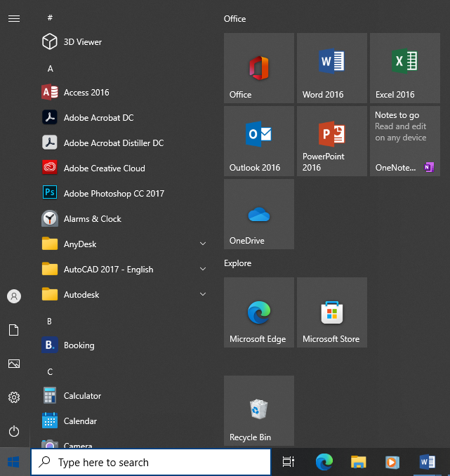Expand the AnyDesk folder chevron
This screenshot has height=476, width=450.
(x=203, y=244)
